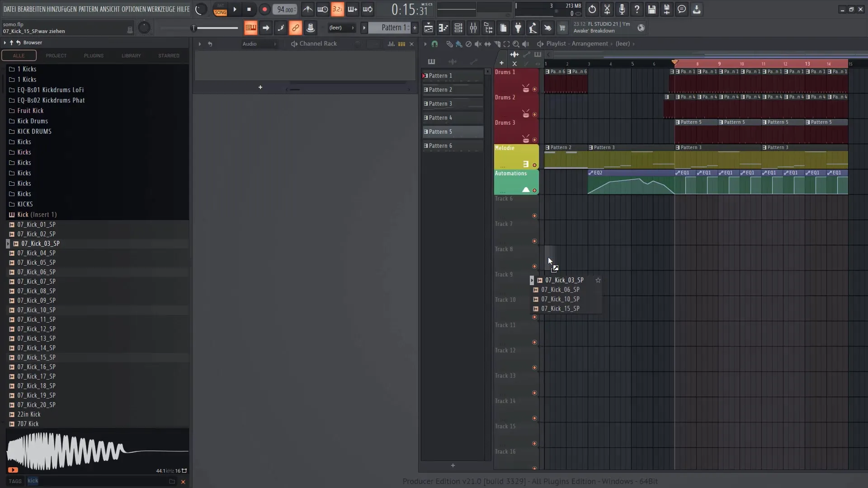Select the playlist Delete tool

468,44
